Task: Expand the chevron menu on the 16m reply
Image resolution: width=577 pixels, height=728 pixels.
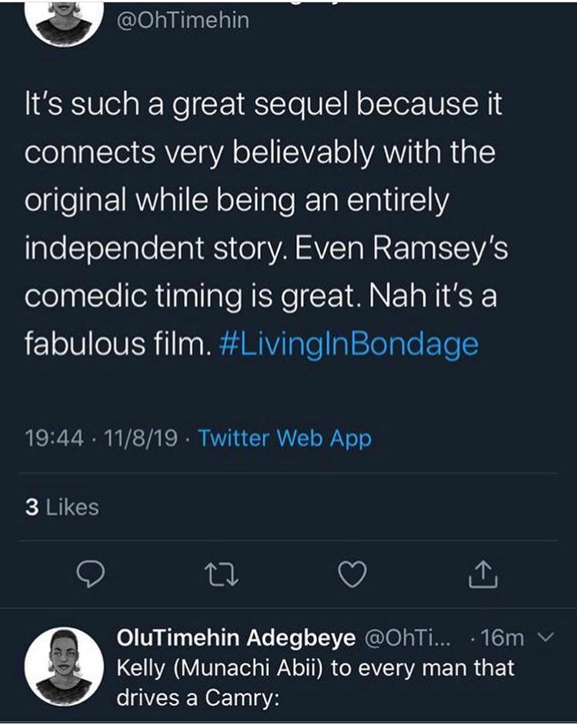Action: tap(547, 637)
